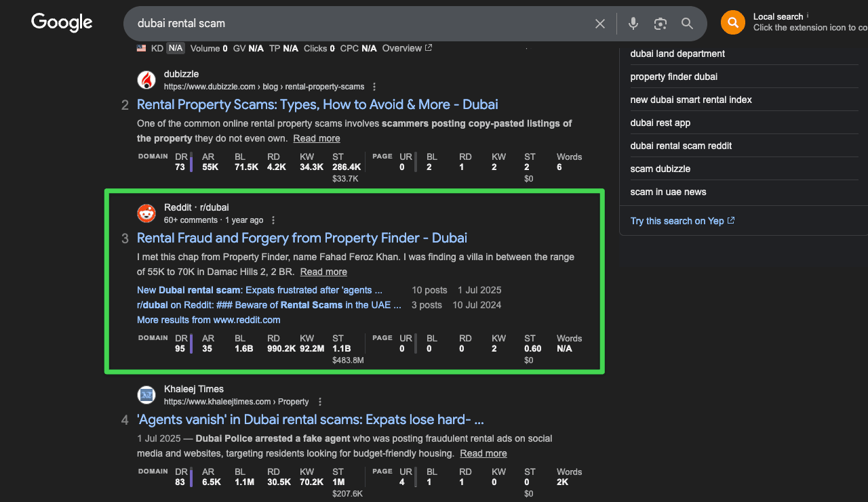This screenshot has width=868, height=502.
Task: Submit search with magnifier icon
Action: (x=687, y=24)
